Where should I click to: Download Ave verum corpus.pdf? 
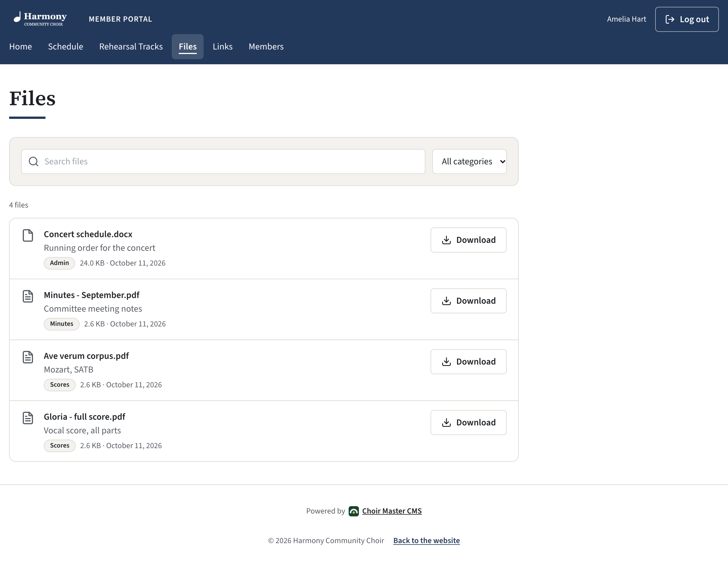click(468, 362)
